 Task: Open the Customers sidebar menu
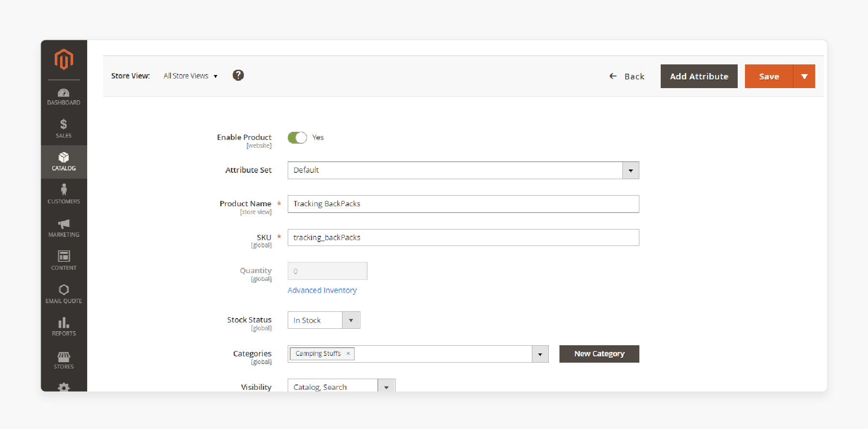coord(64,194)
